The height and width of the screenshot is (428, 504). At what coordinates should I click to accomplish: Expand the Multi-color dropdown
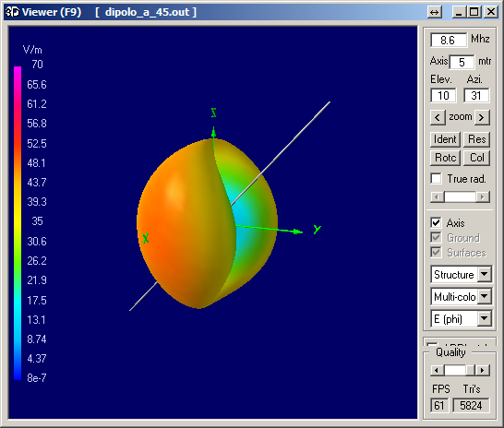pos(484,296)
